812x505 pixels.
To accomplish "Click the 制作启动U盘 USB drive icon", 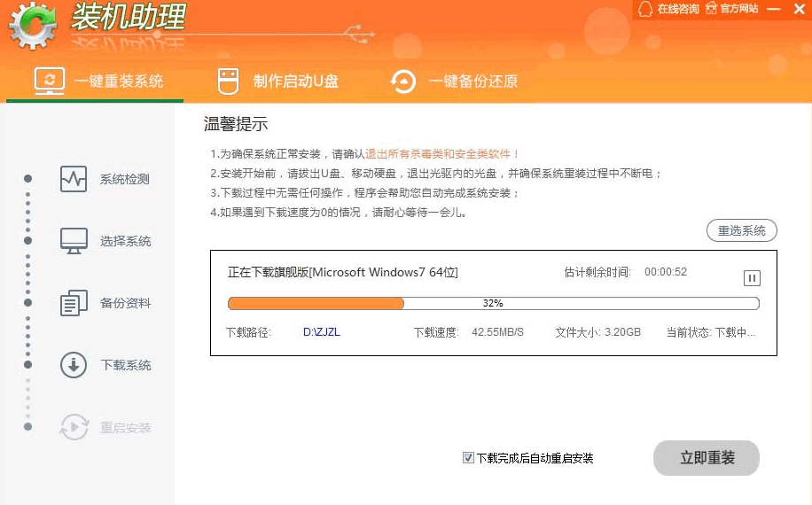I will click(228, 82).
